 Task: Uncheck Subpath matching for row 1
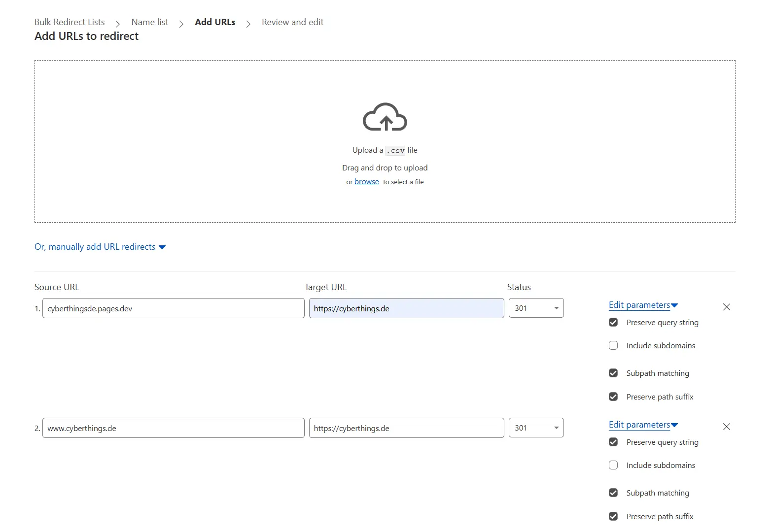tap(613, 373)
